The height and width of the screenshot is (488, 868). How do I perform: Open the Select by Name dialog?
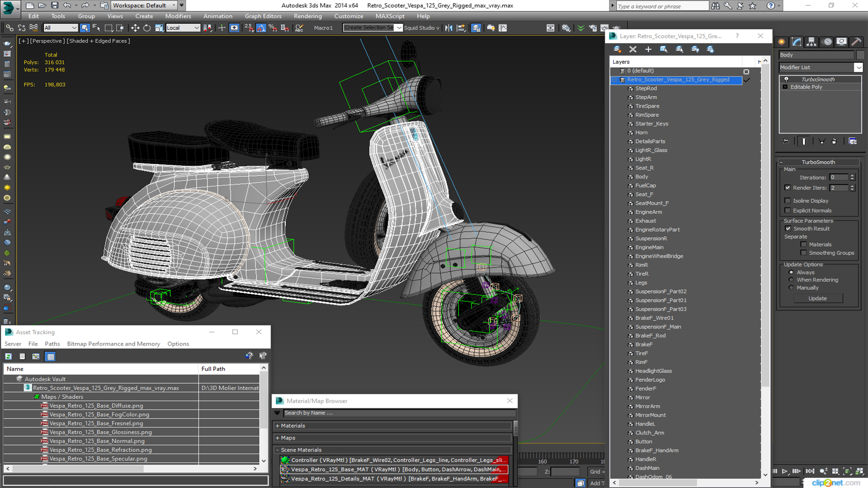coord(96,28)
